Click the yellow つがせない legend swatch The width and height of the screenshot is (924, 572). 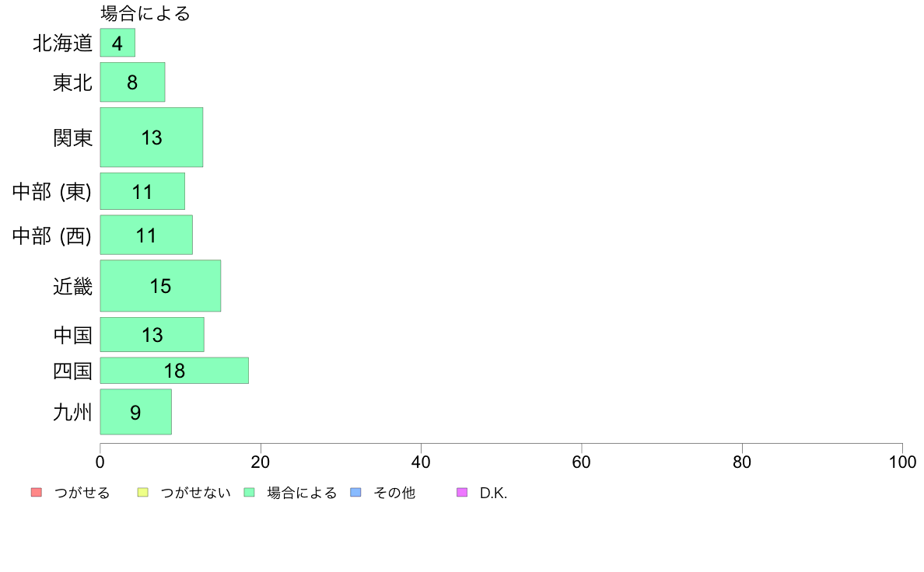point(142,493)
